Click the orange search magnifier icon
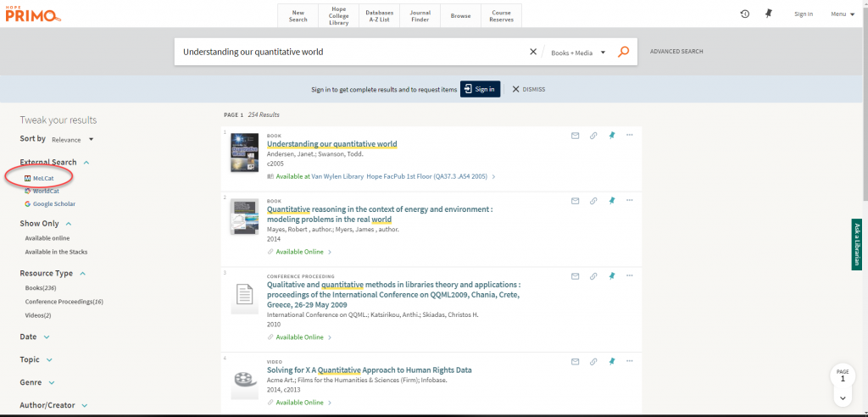Viewport: 868px width, 417px height. pos(624,52)
